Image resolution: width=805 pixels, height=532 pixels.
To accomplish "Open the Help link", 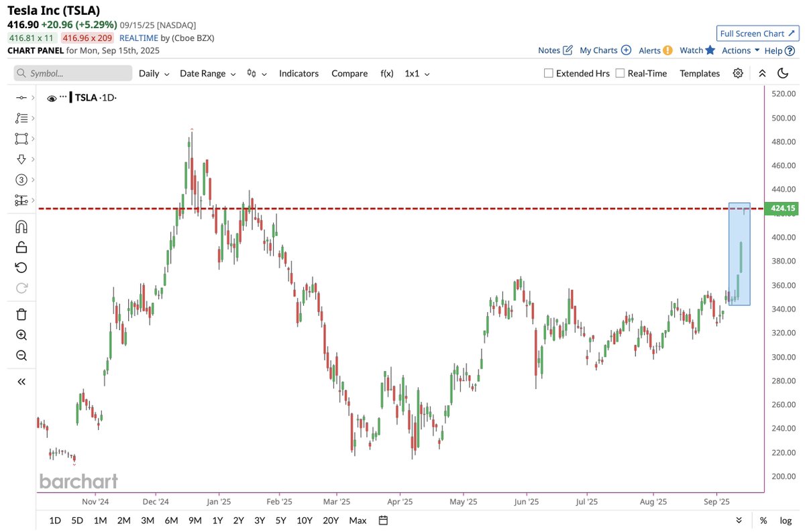I will coord(778,50).
